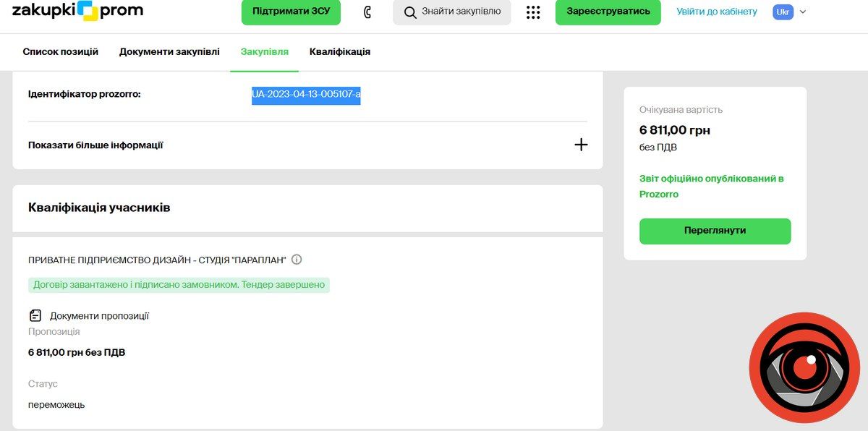Image resolution: width=868 pixels, height=431 pixels.
Task: Click info icon next to "ПАРАПЛАН" company
Action: coord(297,260)
